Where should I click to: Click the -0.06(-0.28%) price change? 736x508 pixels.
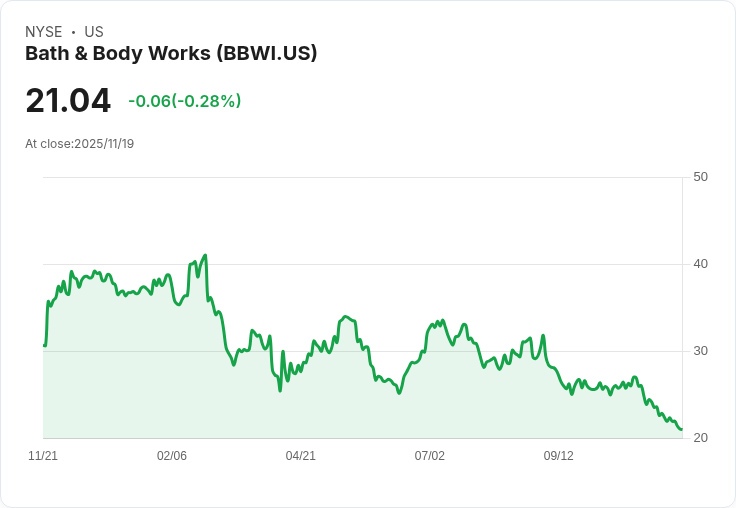coord(184,101)
